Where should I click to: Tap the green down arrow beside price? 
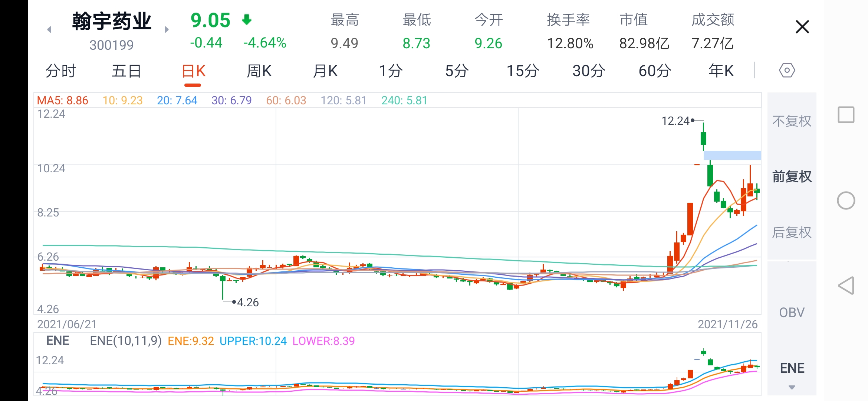(247, 19)
